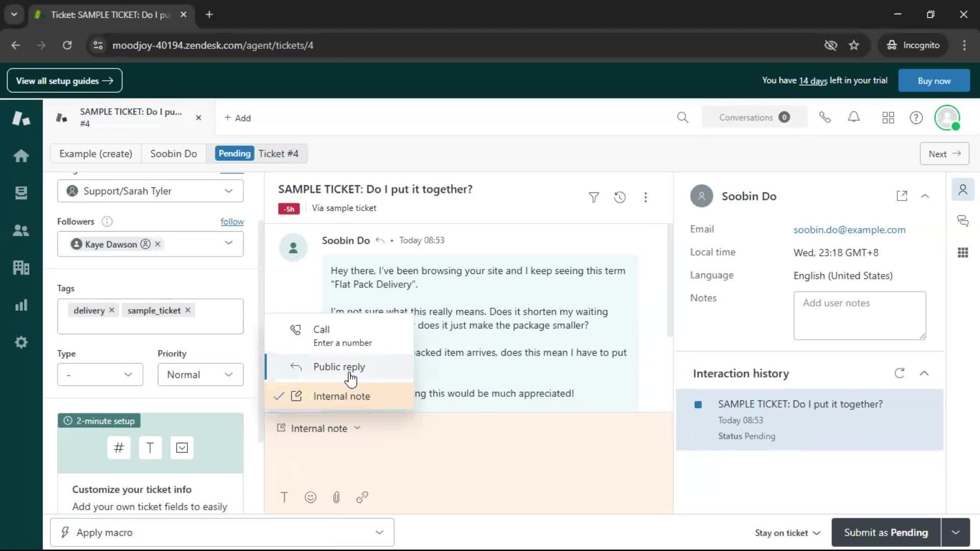Open Apps panel grid icon
This screenshot has width=980, height=551.
coord(963,253)
